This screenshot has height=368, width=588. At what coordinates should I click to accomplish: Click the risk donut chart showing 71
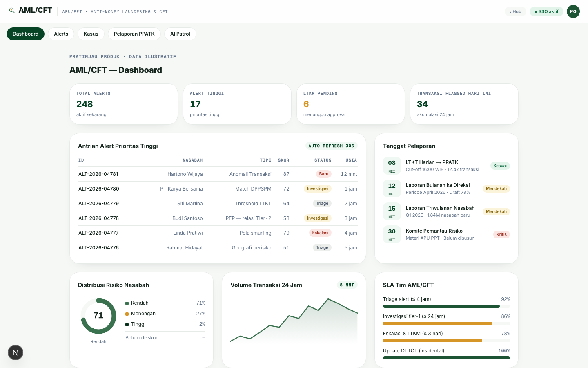click(98, 316)
